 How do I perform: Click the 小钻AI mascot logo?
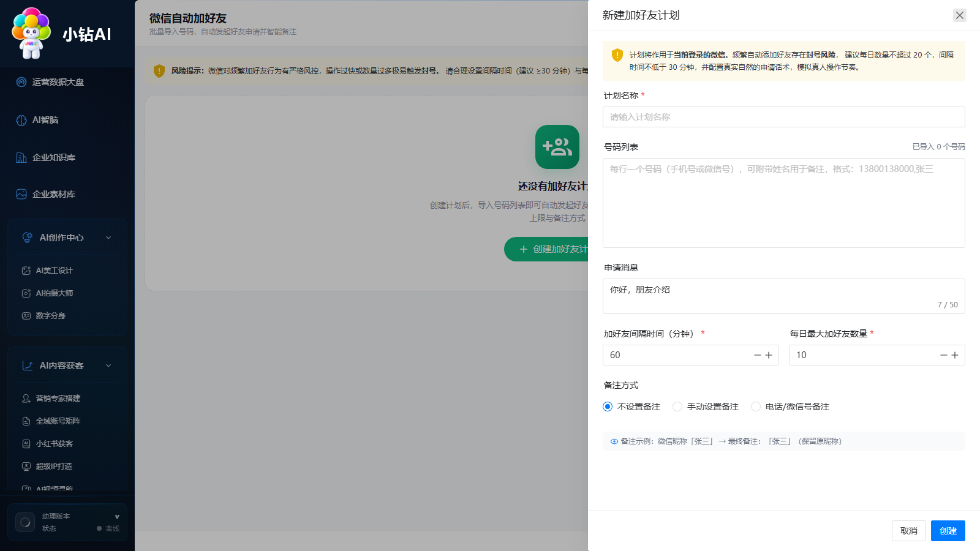tap(31, 33)
